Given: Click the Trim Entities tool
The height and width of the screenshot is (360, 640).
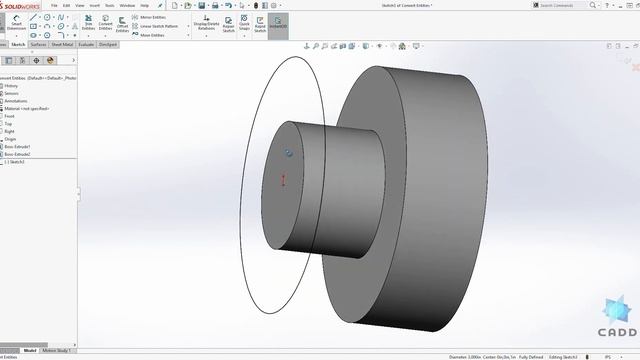Looking at the screenshot, I should tap(88, 22).
